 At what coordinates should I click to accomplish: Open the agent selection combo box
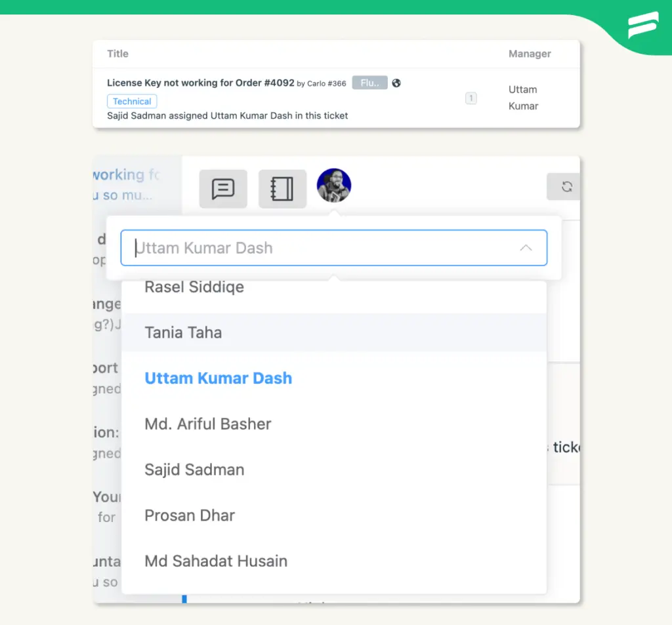click(334, 248)
